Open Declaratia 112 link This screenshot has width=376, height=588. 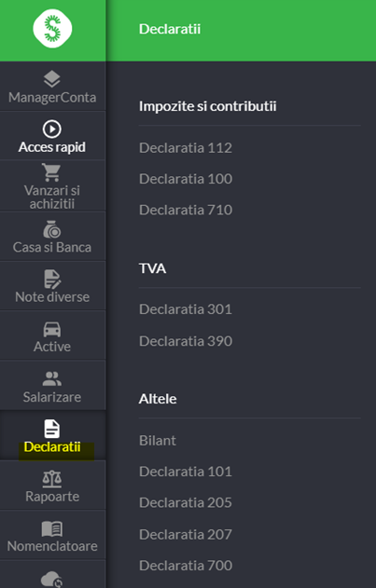[x=186, y=148]
